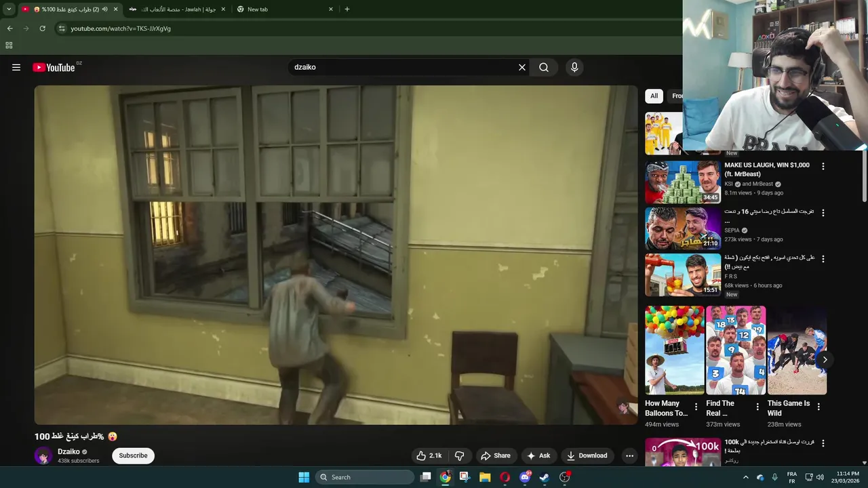868x488 pixels.
Task: Open Task View on the taskbar
Action: click(425, 477)
